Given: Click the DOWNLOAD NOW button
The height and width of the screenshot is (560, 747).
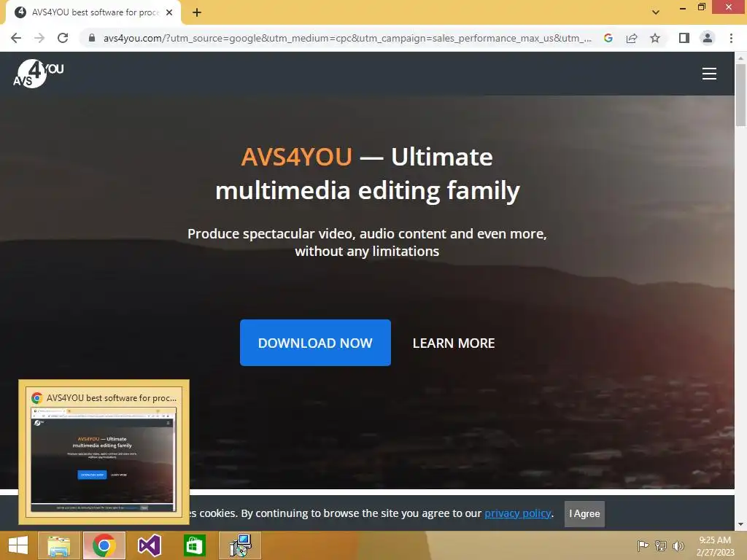Looking at the screenshot, I should click(315, 343).
